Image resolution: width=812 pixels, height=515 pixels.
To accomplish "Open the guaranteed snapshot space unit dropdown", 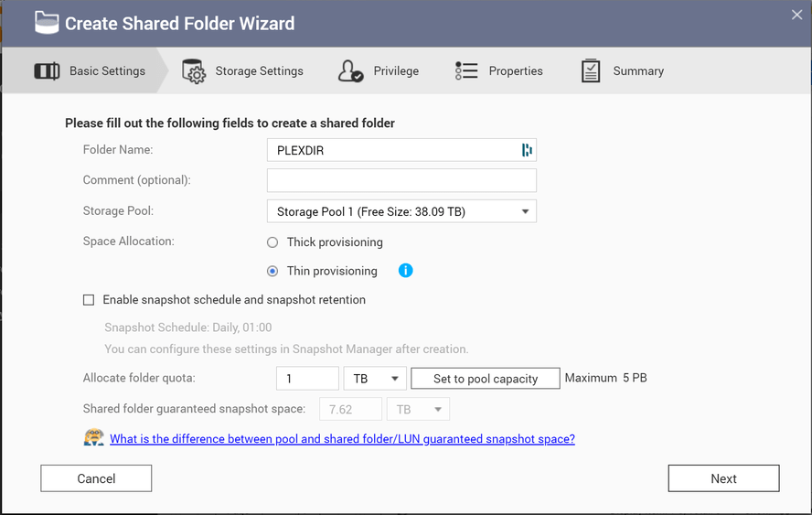I will pos(418,409).
